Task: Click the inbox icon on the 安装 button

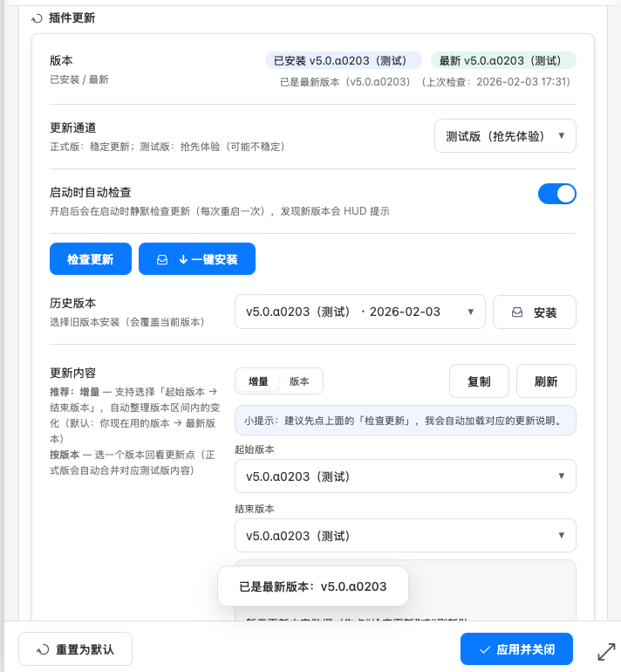Action: [516, 312]
